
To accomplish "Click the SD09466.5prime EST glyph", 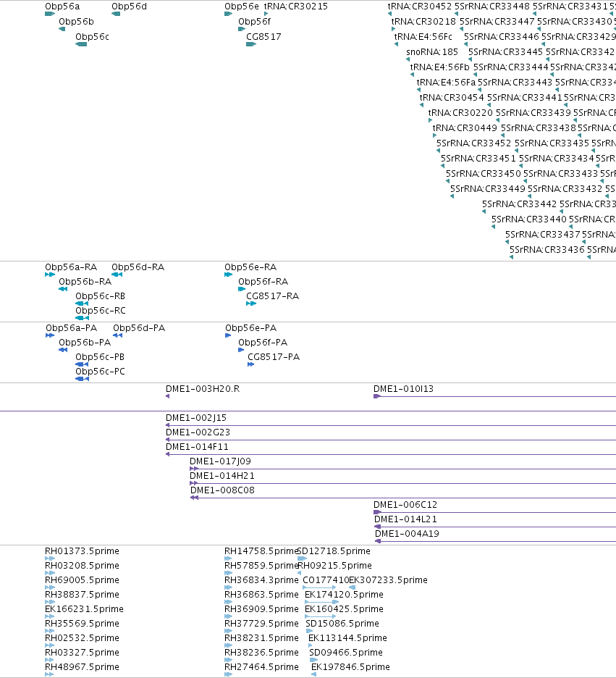I will point(313,660).
